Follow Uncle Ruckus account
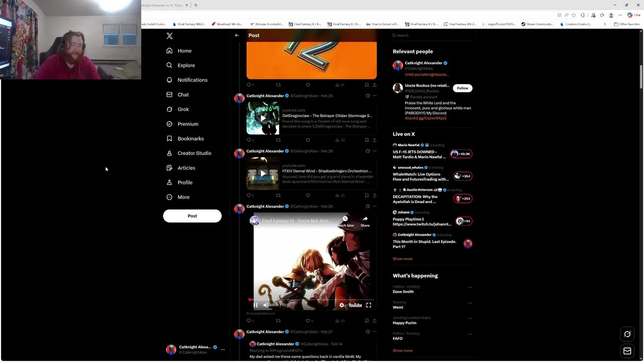 (462, 88)
